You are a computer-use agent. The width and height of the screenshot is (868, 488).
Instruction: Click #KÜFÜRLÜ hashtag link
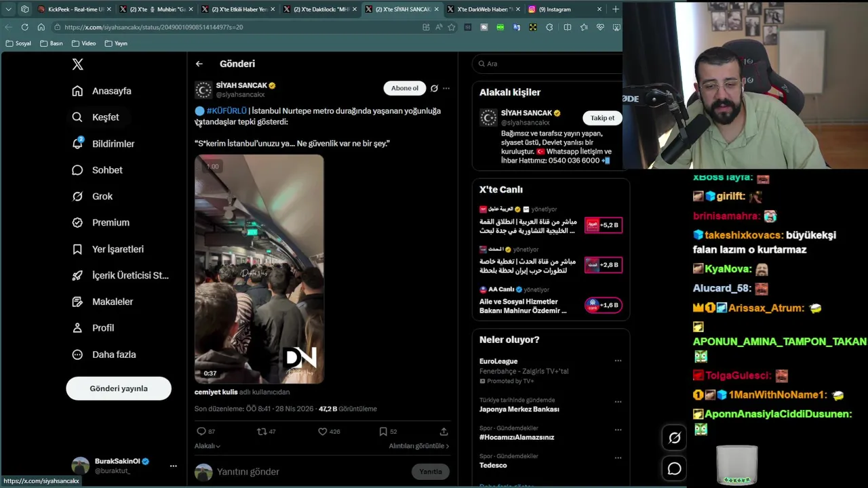(x=226, y=110)
